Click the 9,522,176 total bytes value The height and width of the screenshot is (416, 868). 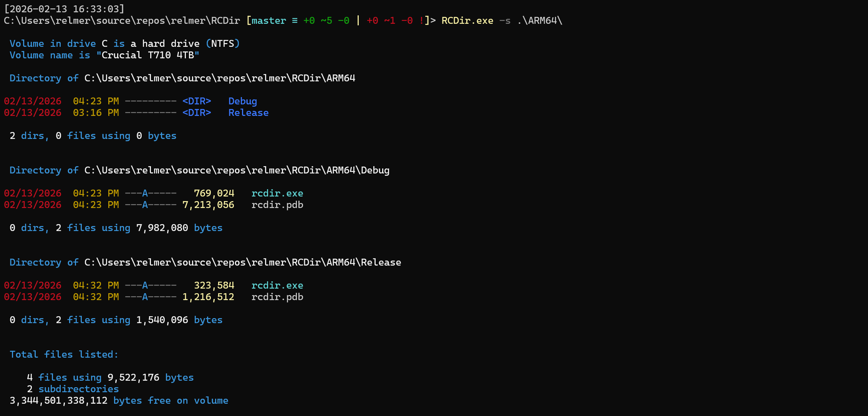point(133,378)
